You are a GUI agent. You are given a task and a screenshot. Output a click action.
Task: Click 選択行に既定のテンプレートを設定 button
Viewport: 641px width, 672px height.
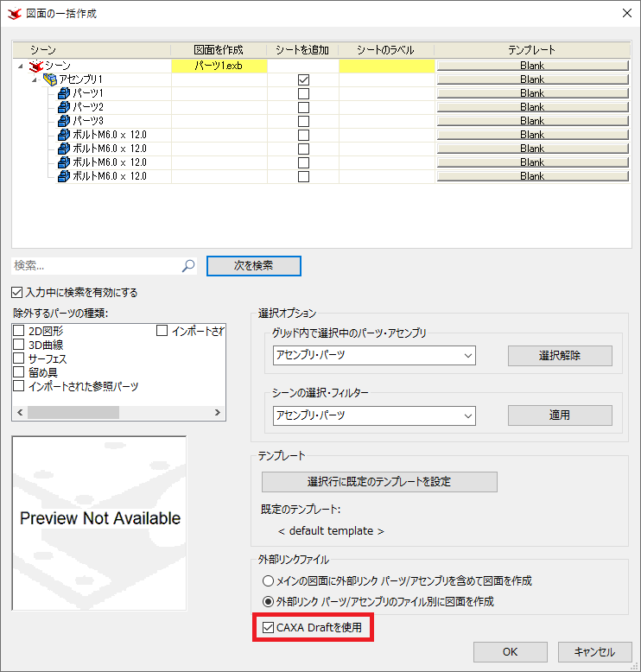point(379,482)
